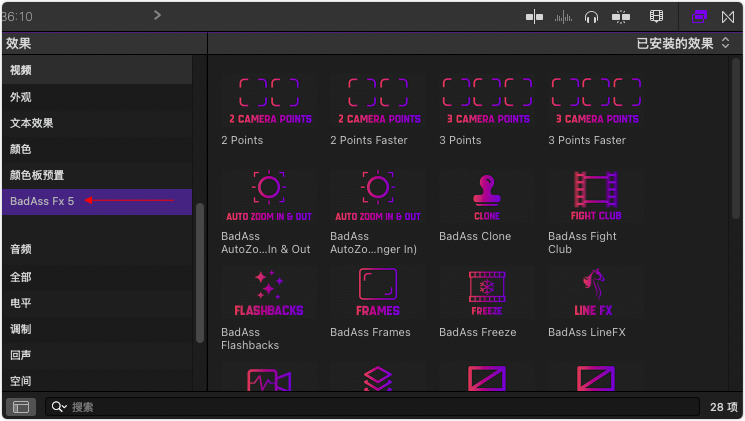
Task: Toggle the effects sidebar show/hide button
Action: click(21, 407)
